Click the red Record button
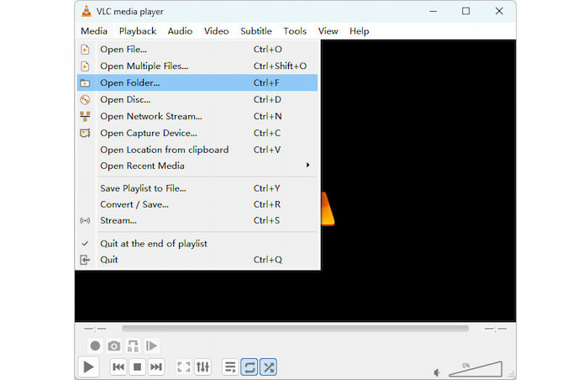 (x=95, y=346)
